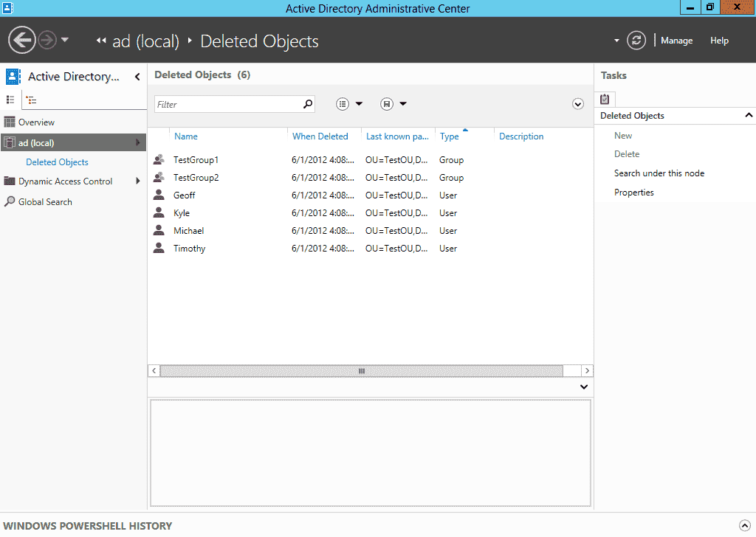Viewport: 756px width, 537px height.
Task: Click the Overview grid icon in sidebar
Action: click(x=10, y=121)
